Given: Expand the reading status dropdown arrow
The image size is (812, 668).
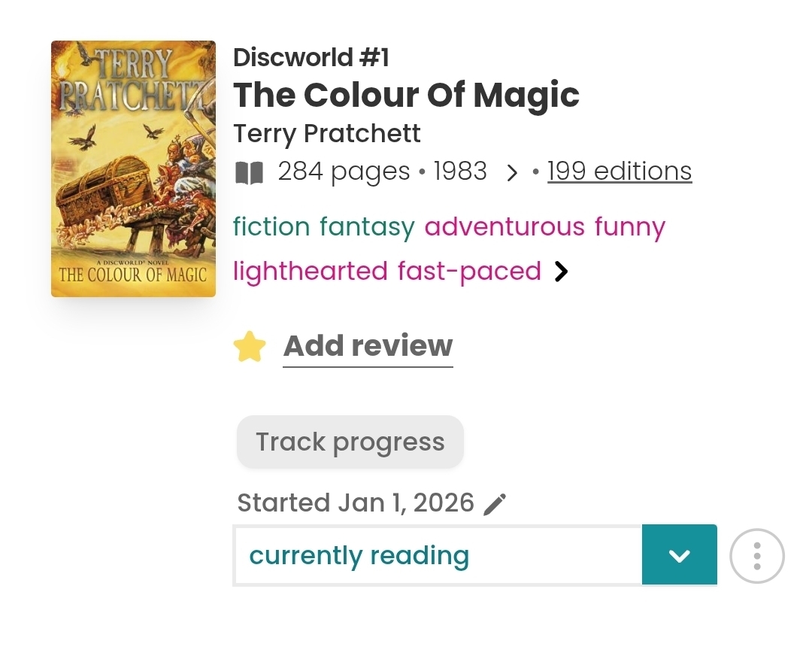Looking at the screenshot, I should [x=679, y=555].
